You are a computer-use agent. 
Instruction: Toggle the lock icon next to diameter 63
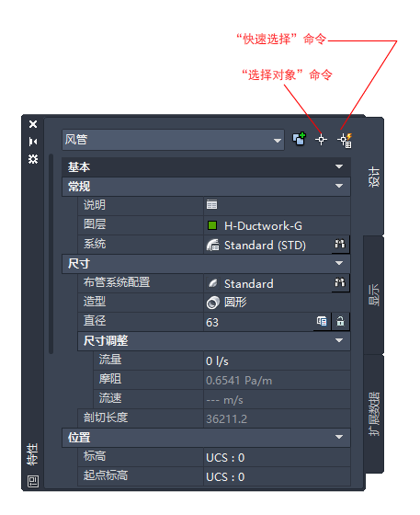(341, 321)
